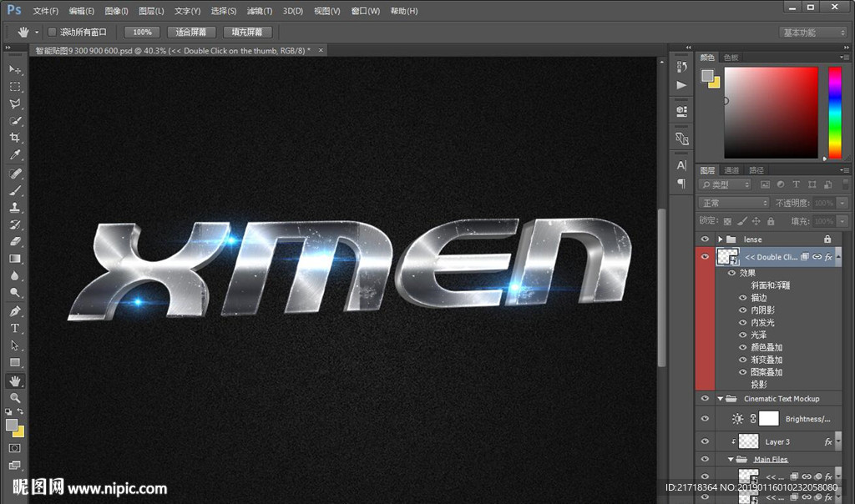Switch to the 通道 tab

[x=731, y=170]
